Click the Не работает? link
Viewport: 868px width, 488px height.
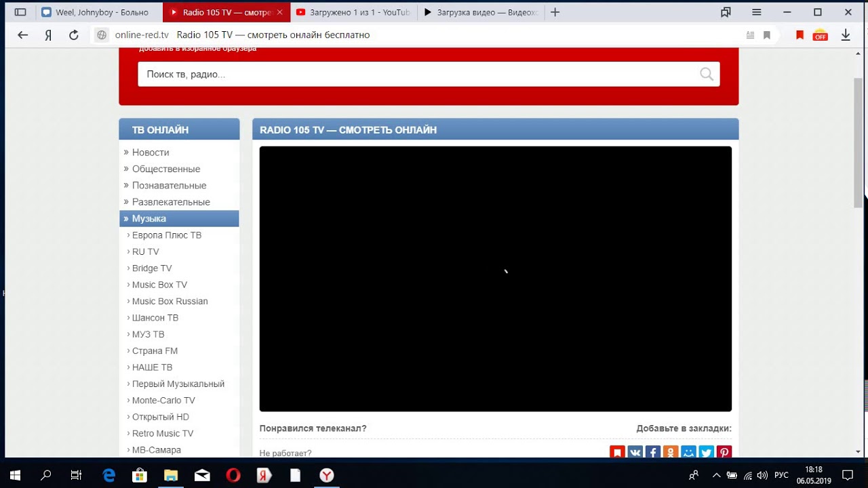tap(285, 453)
